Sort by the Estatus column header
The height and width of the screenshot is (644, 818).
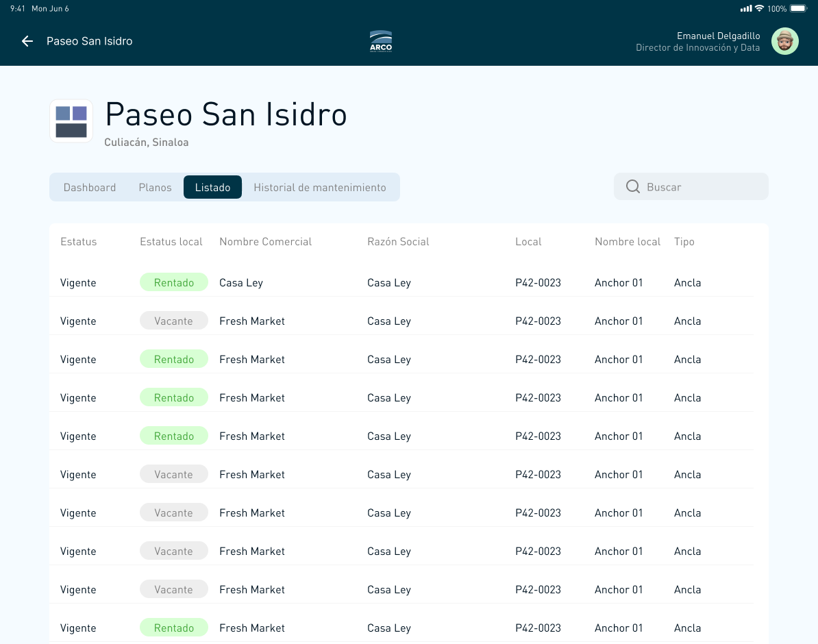point(79,242)
